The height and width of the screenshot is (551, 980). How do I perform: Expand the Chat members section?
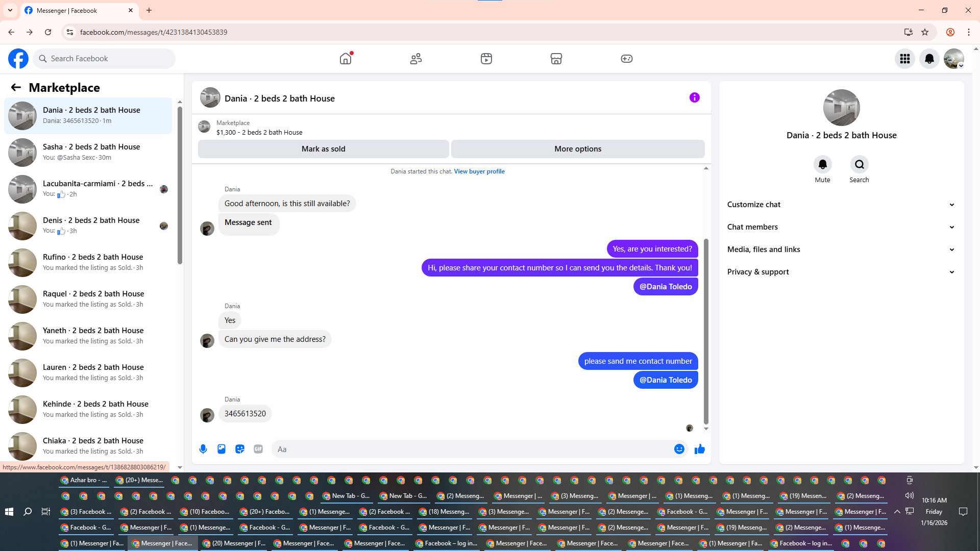pos(841,227)
